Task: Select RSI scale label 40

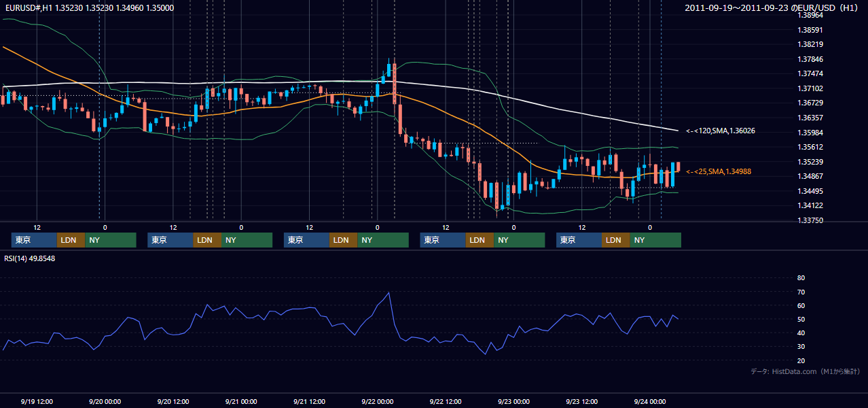Action: [x=801, y=333]
